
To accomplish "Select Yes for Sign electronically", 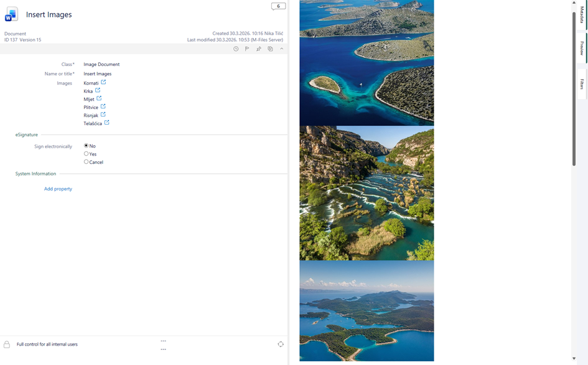I will (86, 154).
